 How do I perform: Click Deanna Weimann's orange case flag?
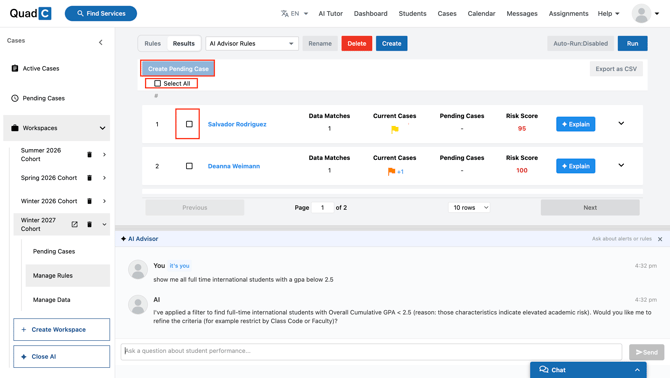[x=391, y=171]
